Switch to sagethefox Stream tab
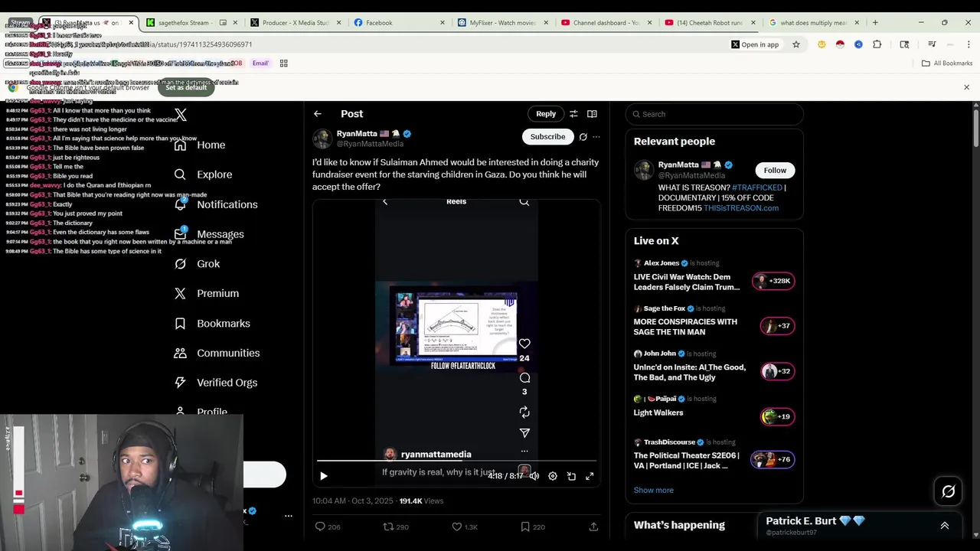Image resolution: width=980 pixels, height=551 pixels. click(191, 23)
